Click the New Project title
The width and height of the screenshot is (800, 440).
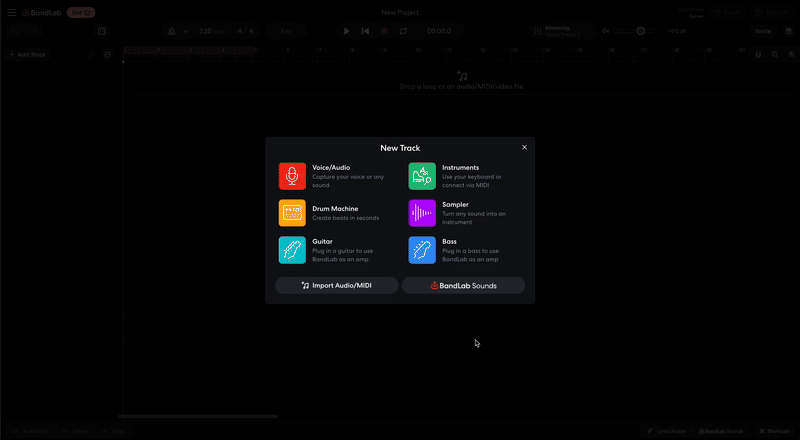400,12
